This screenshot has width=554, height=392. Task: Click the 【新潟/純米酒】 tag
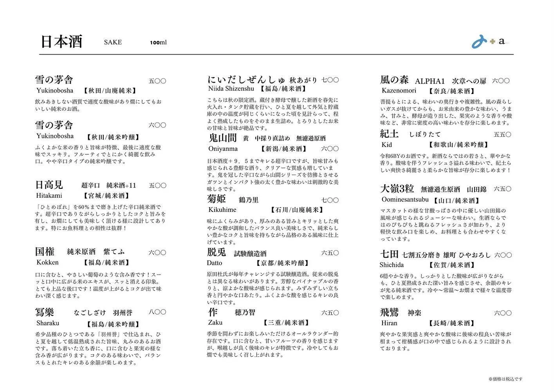tap(284, 149)
